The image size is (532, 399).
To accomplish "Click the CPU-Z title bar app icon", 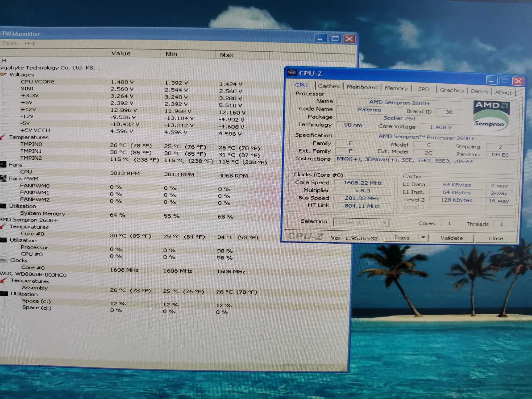I will tap(292, 73).
